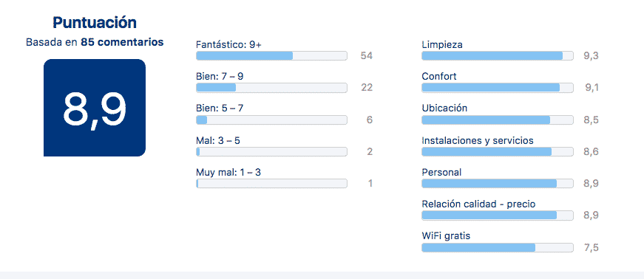Select the Bien: 5 – 7 rating bar

point(271,120)
